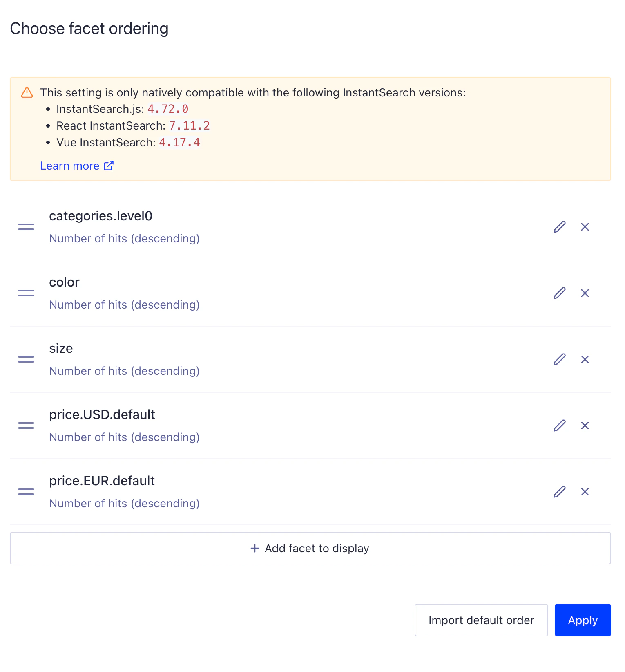Edit the categories.level0 facet settings
The image size is (625, 672).
pos(559,226)
